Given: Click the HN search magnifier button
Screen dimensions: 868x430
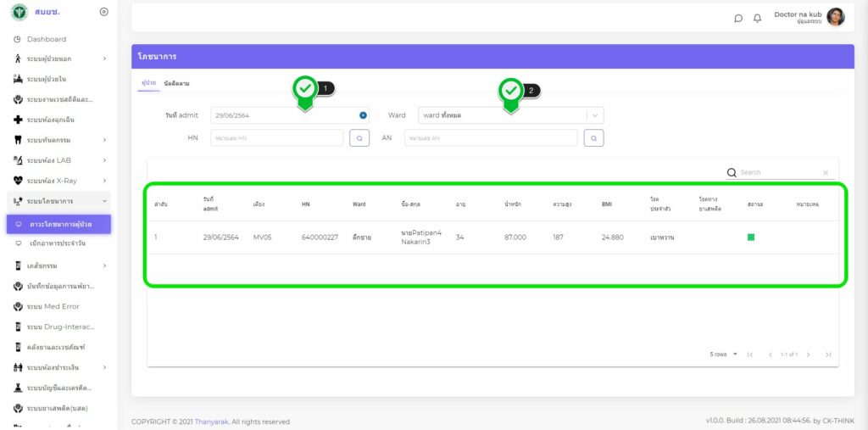Looking at the screenshot, I should tap(359, 137).
